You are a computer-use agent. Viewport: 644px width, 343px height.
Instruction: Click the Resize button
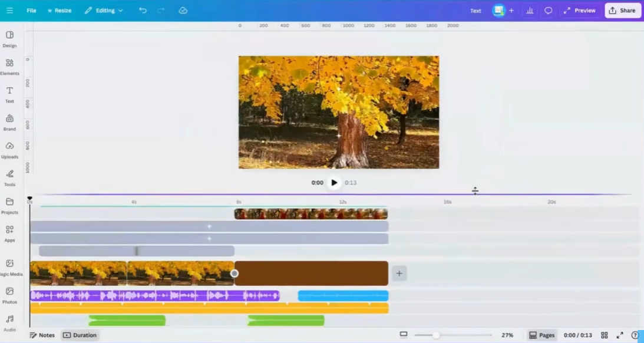(x=60, y=10)
